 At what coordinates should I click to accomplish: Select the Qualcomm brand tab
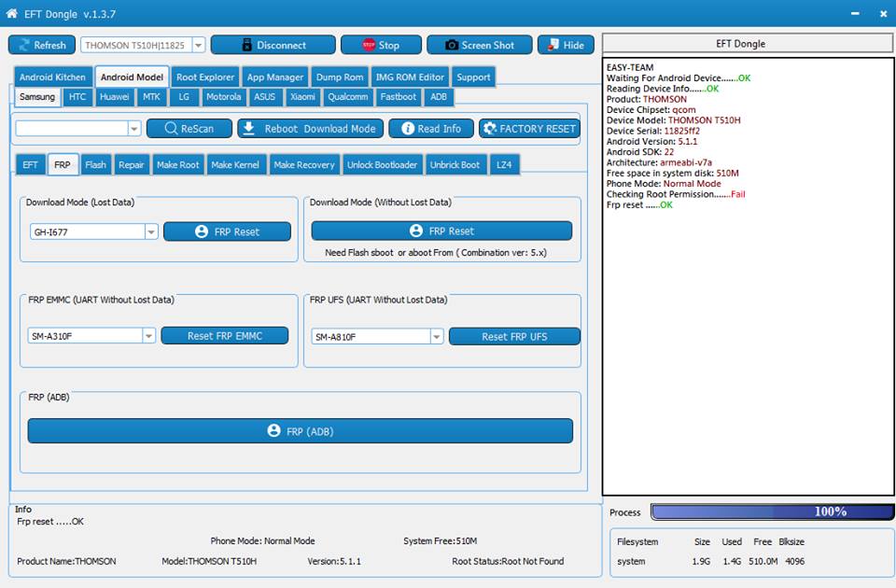coord(348,97)
